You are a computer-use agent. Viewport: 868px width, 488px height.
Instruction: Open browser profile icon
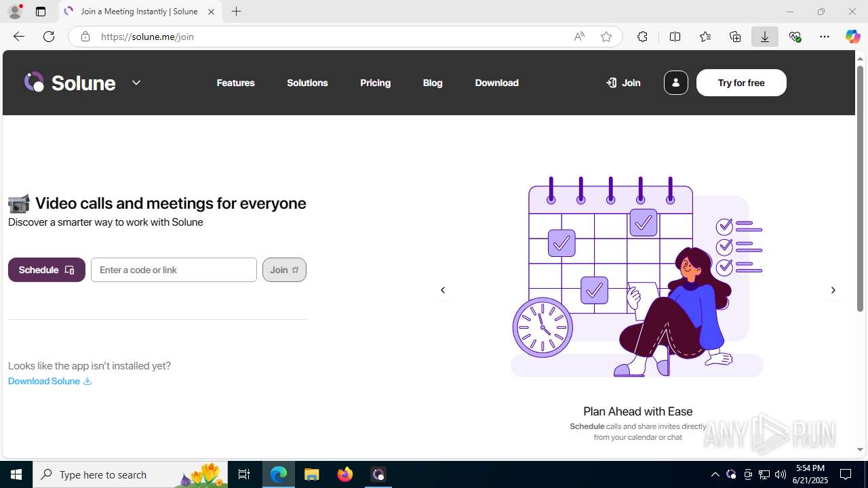click(14, 12)
